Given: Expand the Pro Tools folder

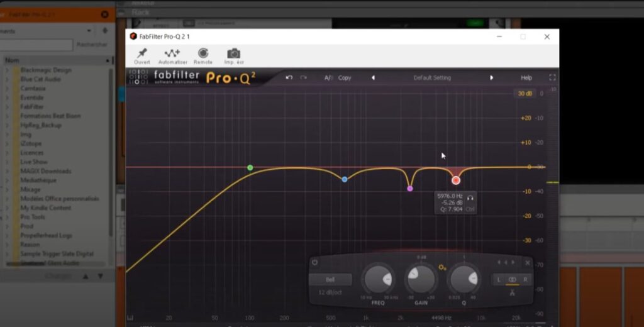Looking at the screenshot, I should point(7,217).
